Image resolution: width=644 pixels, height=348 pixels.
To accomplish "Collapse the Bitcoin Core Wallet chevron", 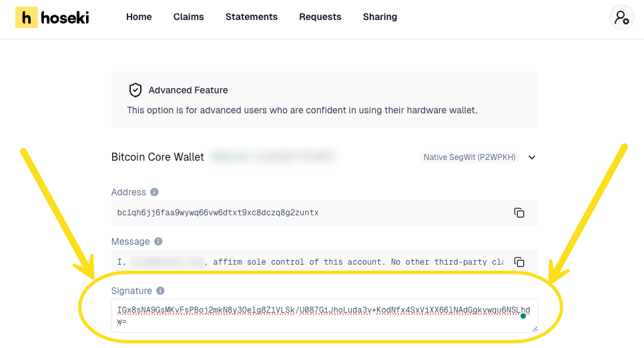I will (532, 157).
